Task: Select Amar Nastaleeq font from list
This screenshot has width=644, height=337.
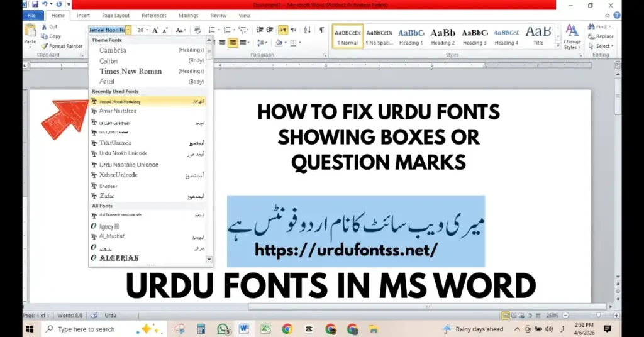Action: tap(148, 111)
